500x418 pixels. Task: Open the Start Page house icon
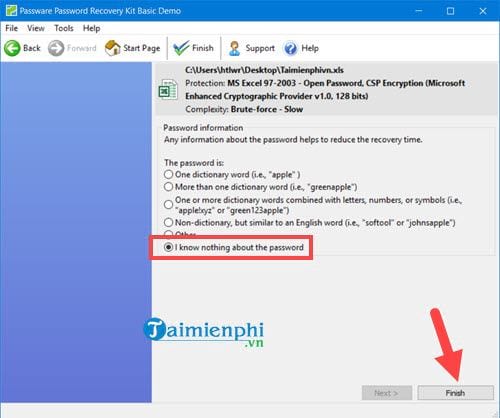click(x=112, y=48)
